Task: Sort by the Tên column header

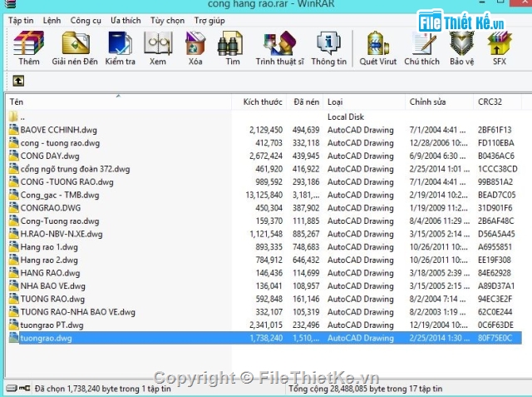Action: coord(118,102)
